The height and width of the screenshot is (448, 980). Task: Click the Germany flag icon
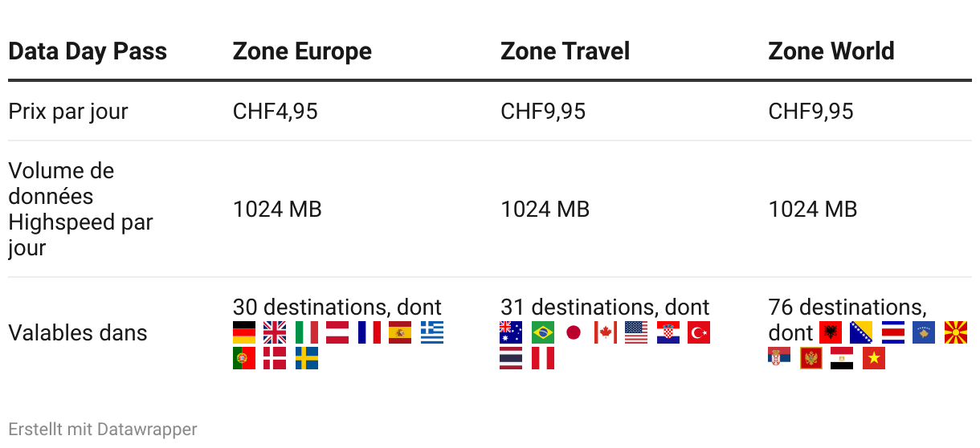(244, 332)
